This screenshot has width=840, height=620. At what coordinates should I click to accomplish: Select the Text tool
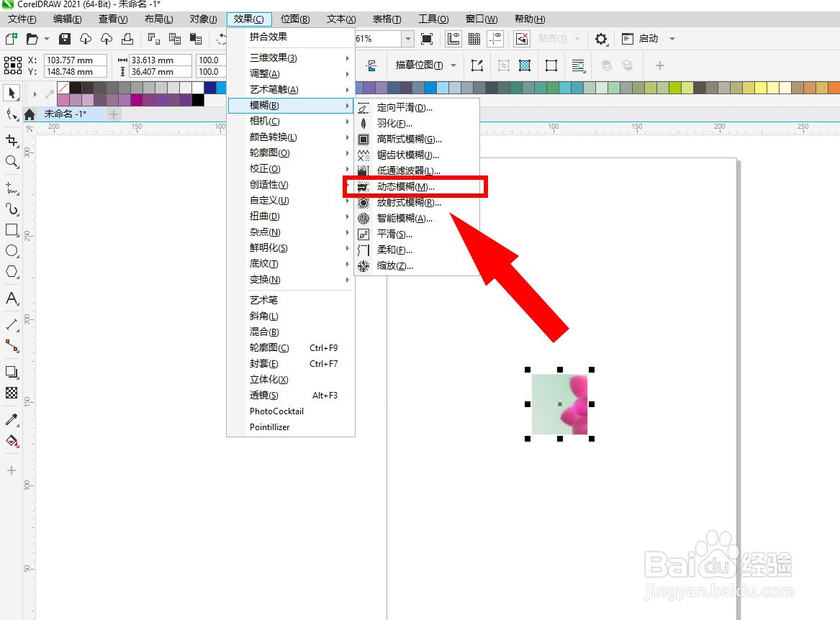[12, 298]
